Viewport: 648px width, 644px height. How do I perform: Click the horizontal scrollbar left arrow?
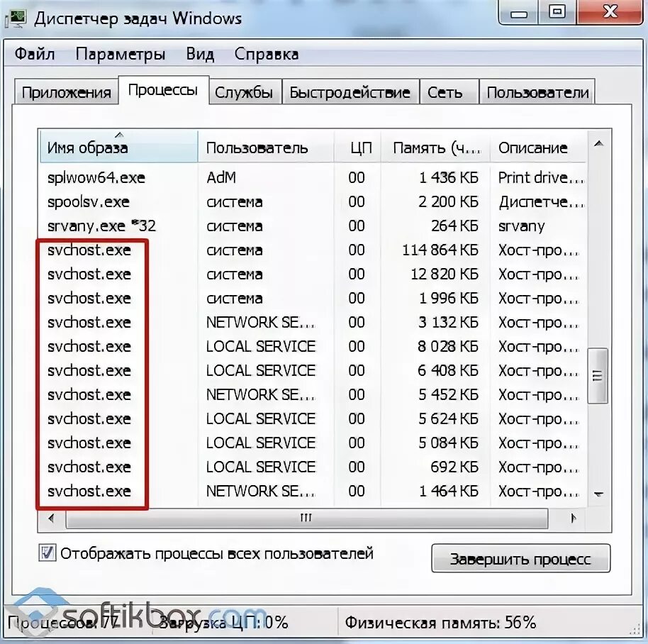pos(52,518)
